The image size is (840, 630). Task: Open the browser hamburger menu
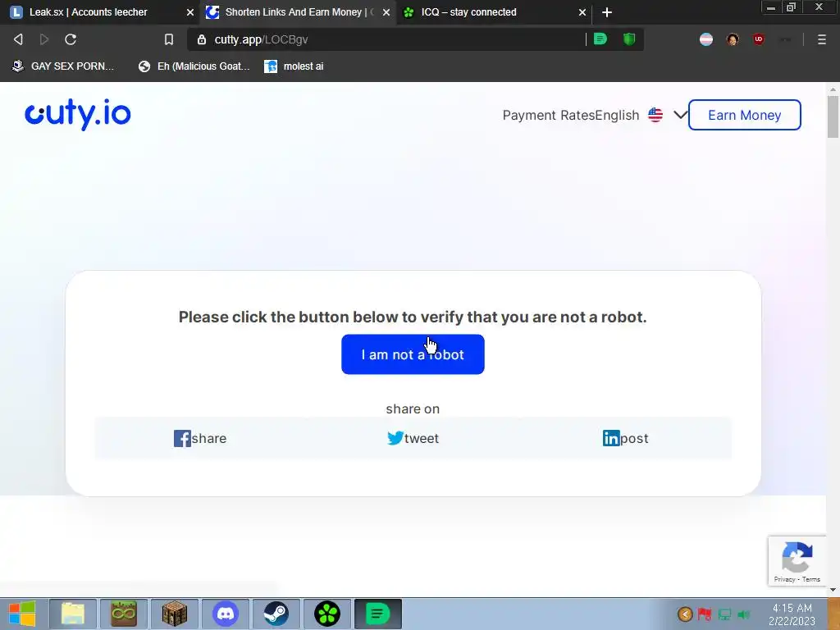tap(822, 39)
